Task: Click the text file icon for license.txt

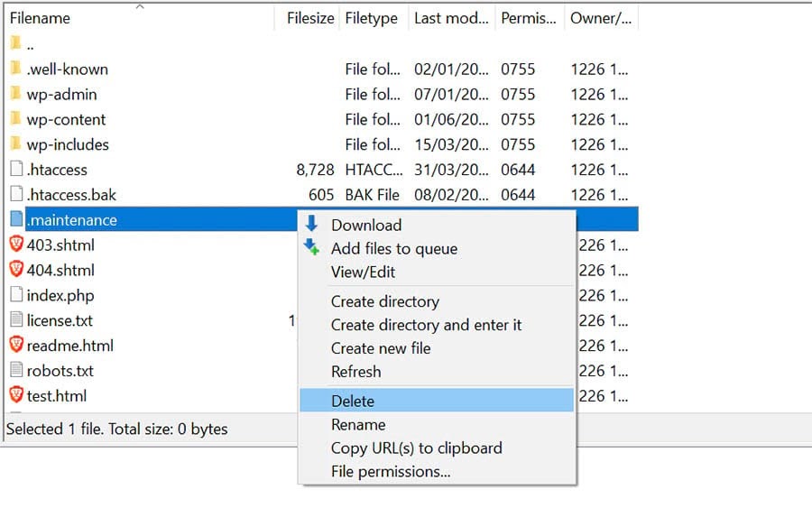Action: click(16, 320)
